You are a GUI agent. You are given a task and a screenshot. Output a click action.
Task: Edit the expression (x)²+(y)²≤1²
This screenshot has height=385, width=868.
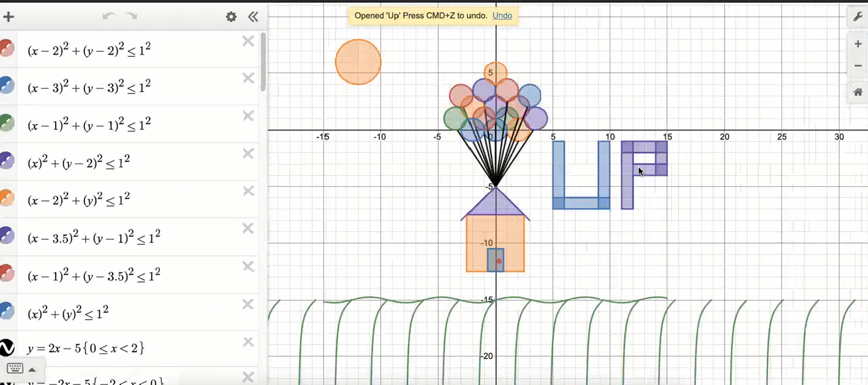click(68, 312)
